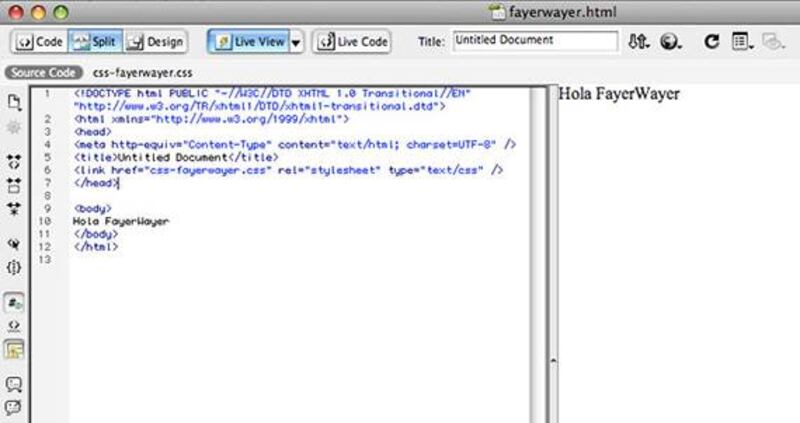Click the Collapse Full Tag icon
The image size is (800, 423).
14,160
